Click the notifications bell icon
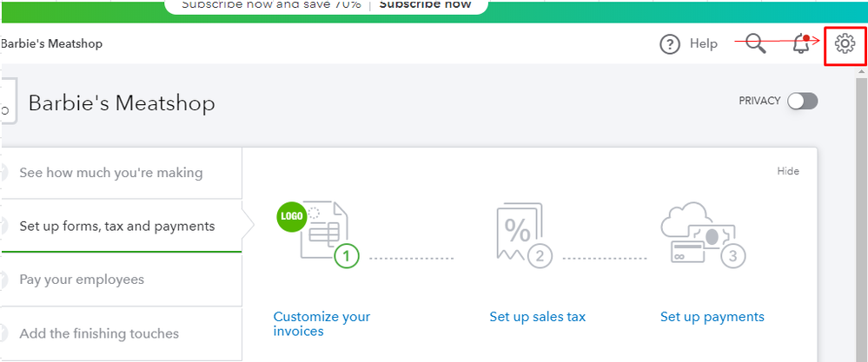The height and width of the screenshot is (362, 868). point(800,43)
